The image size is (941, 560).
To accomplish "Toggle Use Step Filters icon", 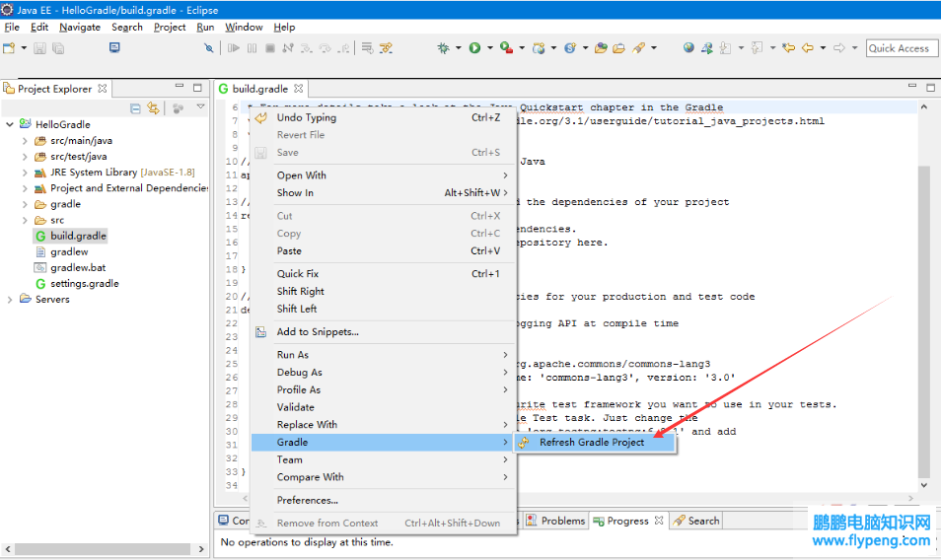I will tap(386, 48).
